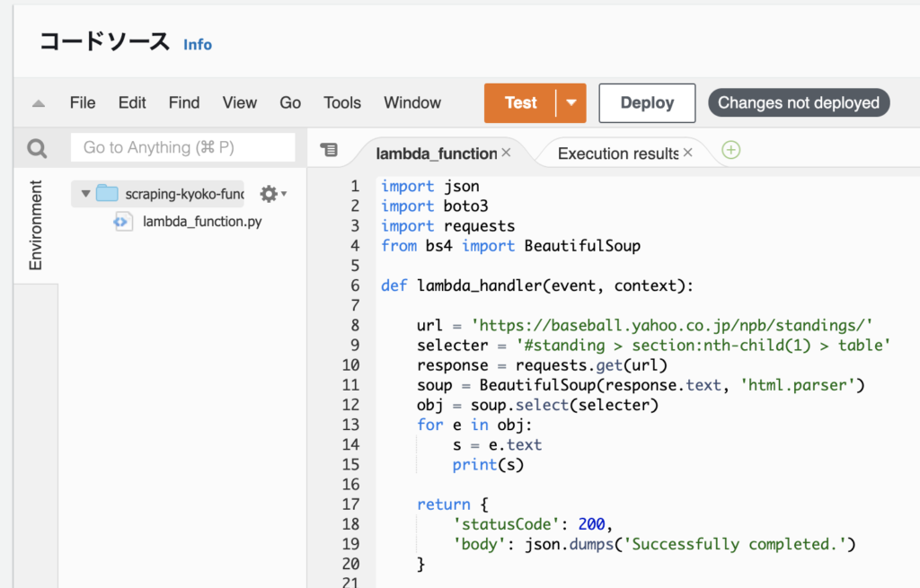Viewport: 920px width, 588px height.
Task: Open the File menu
Action: (x=82, y=102)
